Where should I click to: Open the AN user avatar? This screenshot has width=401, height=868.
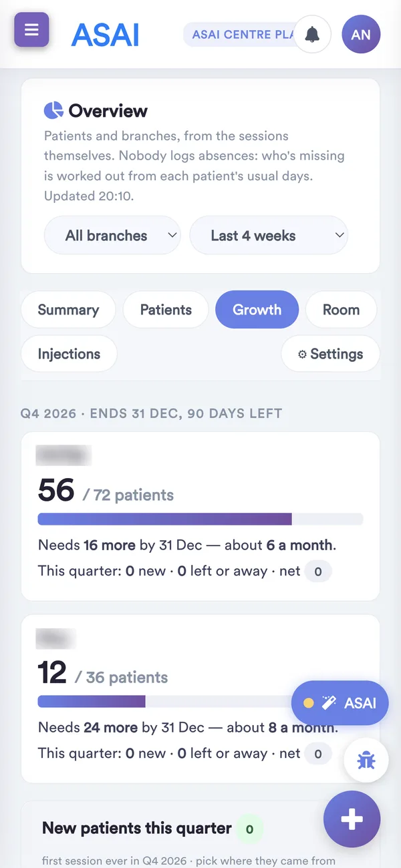[x=361, y=34]
